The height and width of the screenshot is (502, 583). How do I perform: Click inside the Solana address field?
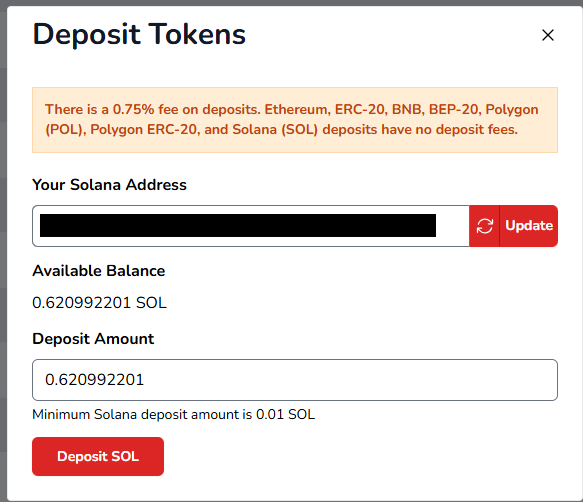[251, 226]
